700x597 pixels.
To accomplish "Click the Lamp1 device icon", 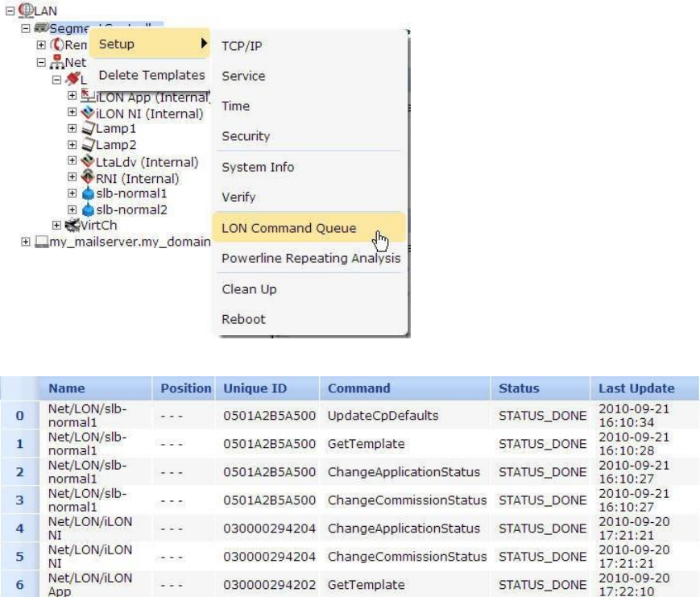I will [x=88, y=129].
